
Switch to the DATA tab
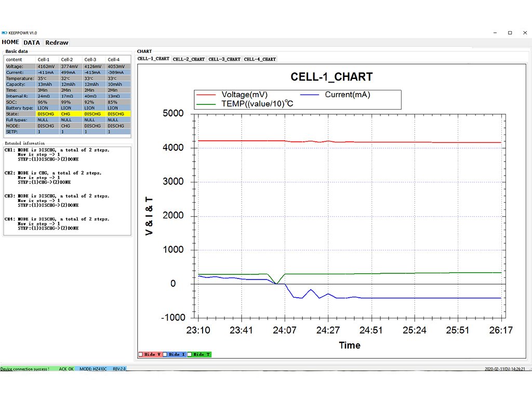point(32,43)
